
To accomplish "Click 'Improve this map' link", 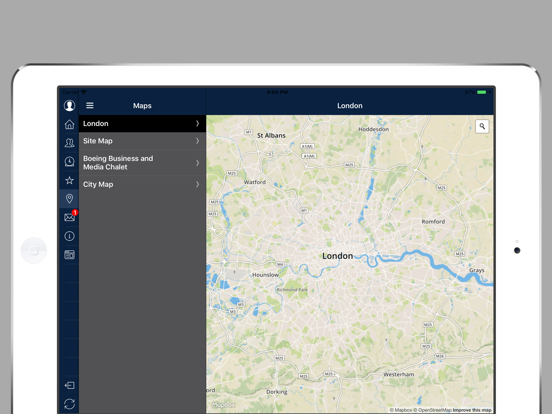I will (x=472, y=410).
